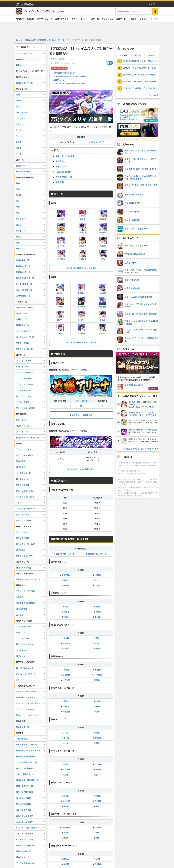The height and width of the screenshot is (868, 174).
Task: Click ゲームアプリ配信日カレンダー banner
Action: (x=138, y=363)
